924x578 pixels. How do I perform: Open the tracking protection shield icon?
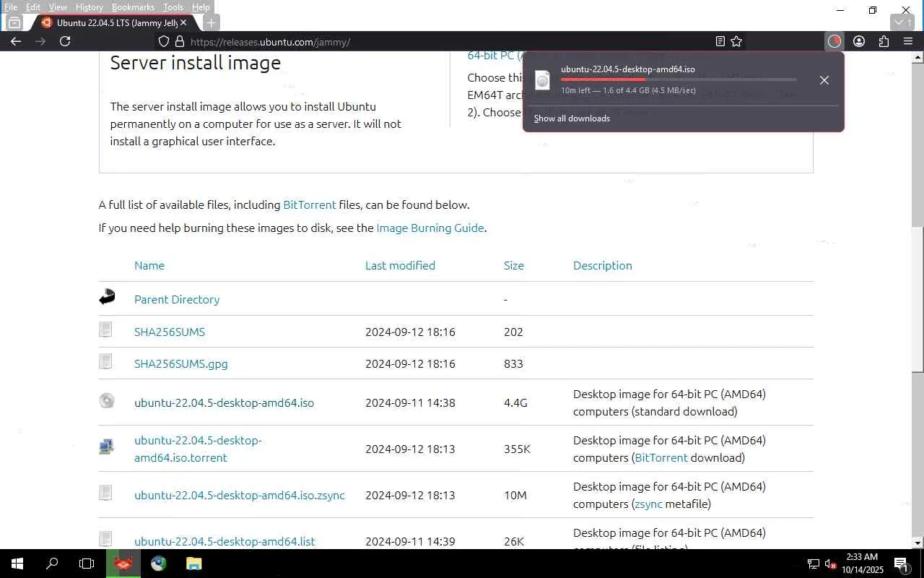coord(164,42)
